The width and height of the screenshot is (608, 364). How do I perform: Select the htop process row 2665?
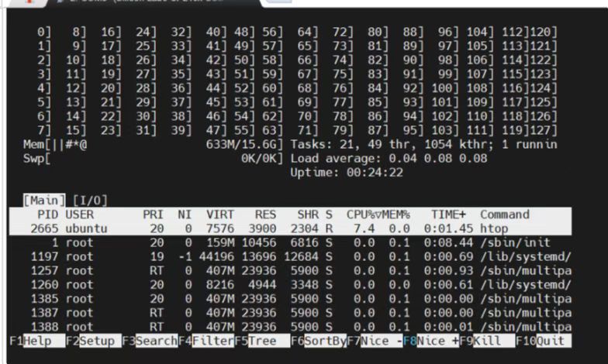tap(290, 228)
